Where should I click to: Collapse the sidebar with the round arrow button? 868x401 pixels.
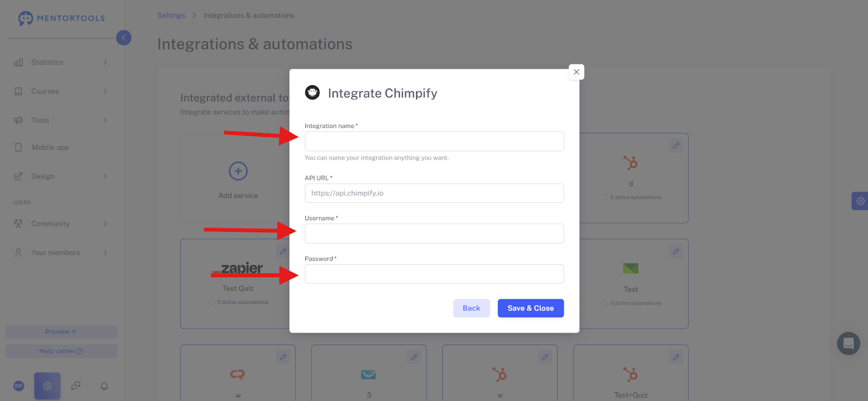pos(124,37)
